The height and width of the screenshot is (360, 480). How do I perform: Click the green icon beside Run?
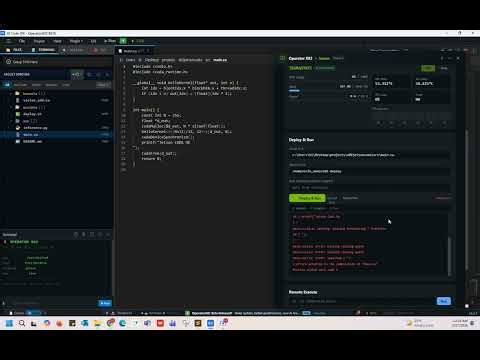coord(123,41)
